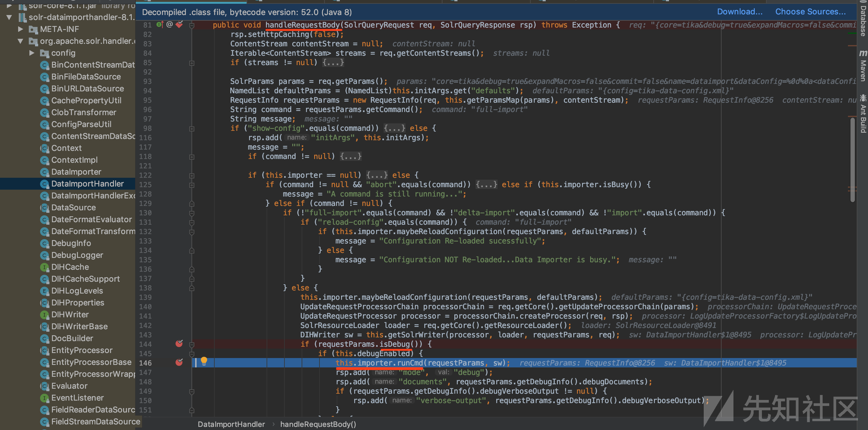Open DIHCacheSupport in the project tree
This screenshot has width=868, height=430.
85,279
